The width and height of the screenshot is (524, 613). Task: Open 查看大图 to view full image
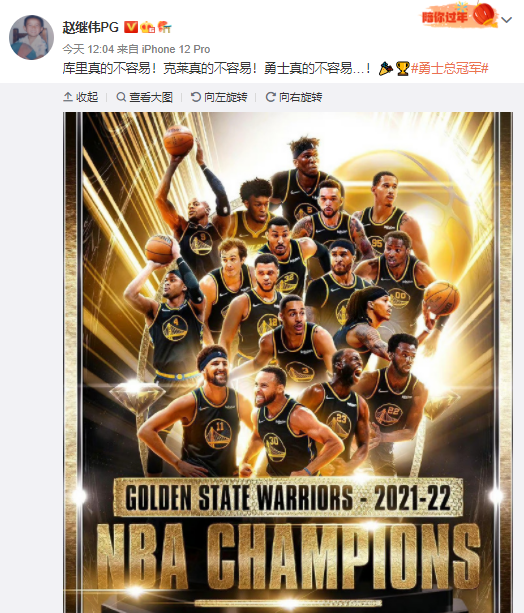pyautogui.click(x=144, y=97)
